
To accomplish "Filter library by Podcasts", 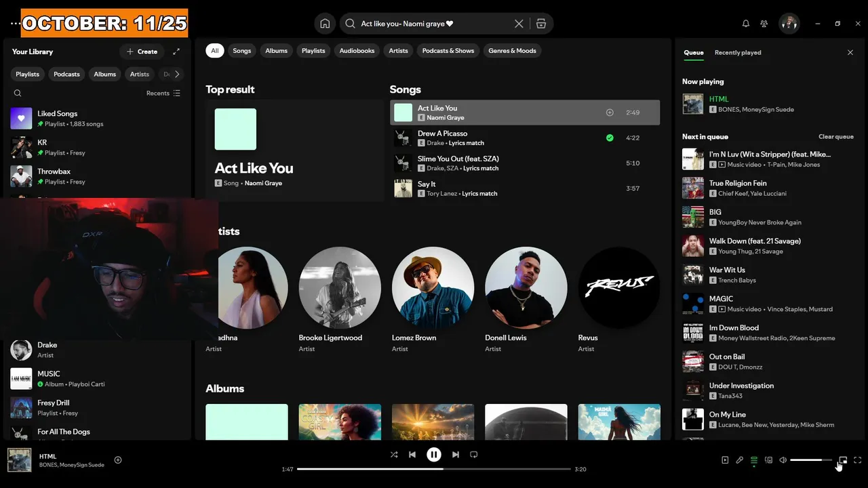I will click(x=66, y=74).
